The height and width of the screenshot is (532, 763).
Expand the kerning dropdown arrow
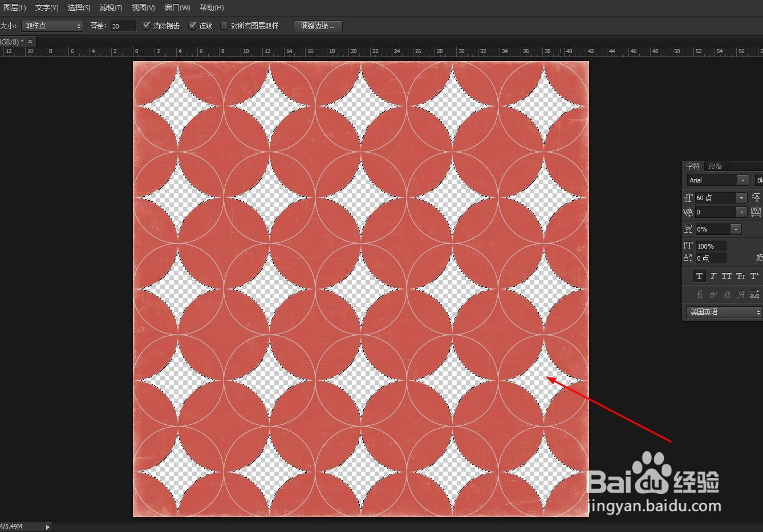741,212
